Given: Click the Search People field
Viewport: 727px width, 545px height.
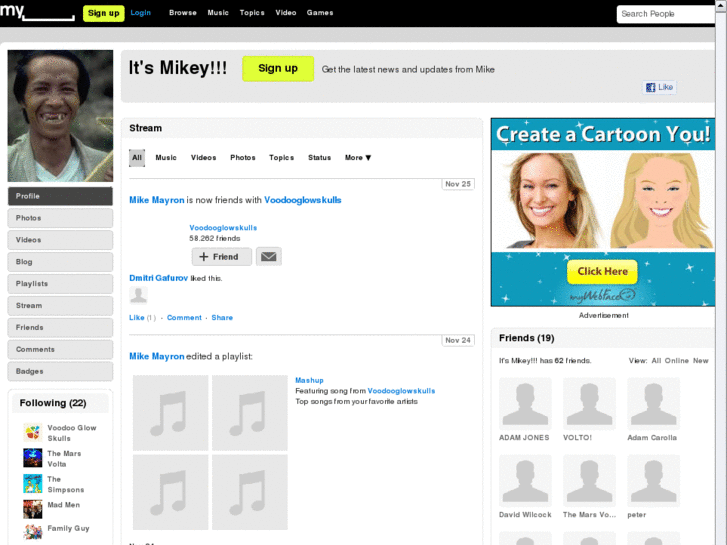Looking at the screenshot, I should [666, 14].
